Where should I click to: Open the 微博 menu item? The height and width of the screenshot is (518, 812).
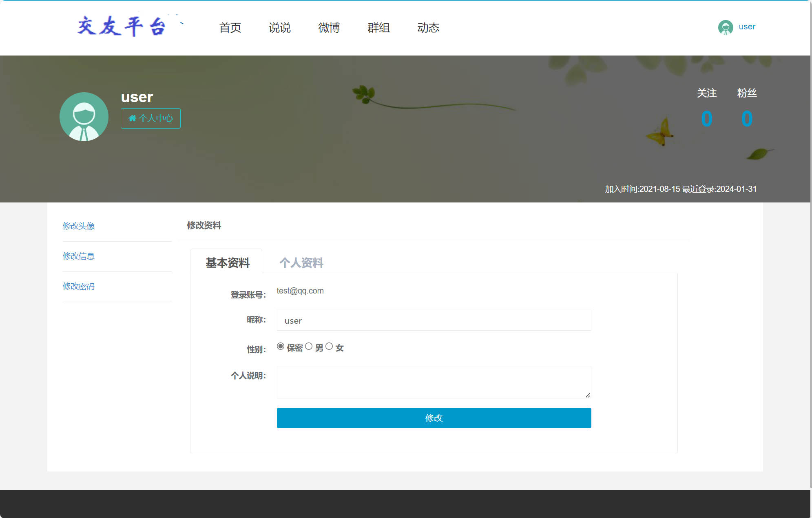pos(330,28)
